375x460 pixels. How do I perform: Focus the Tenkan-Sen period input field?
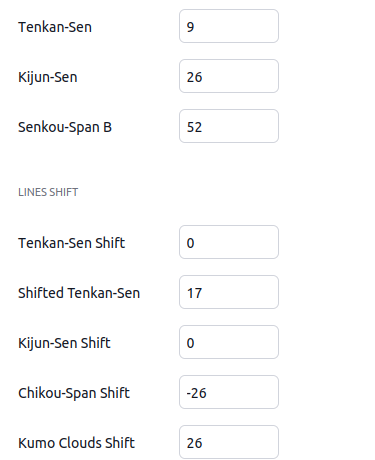click(229, 26)
